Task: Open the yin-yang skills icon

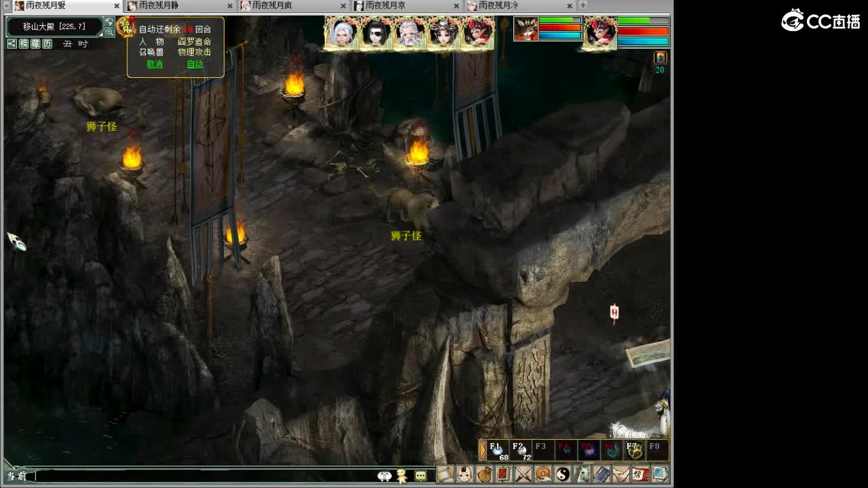Action: tap(563, 474)
